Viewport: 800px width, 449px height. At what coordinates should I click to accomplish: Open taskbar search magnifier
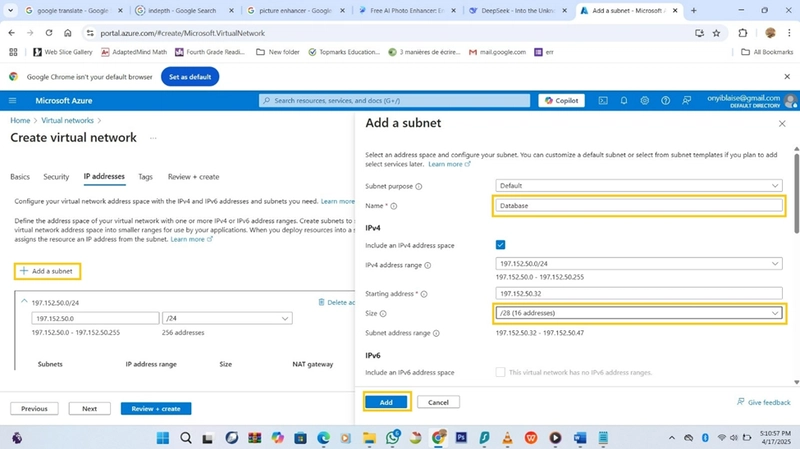coord(186,438)
